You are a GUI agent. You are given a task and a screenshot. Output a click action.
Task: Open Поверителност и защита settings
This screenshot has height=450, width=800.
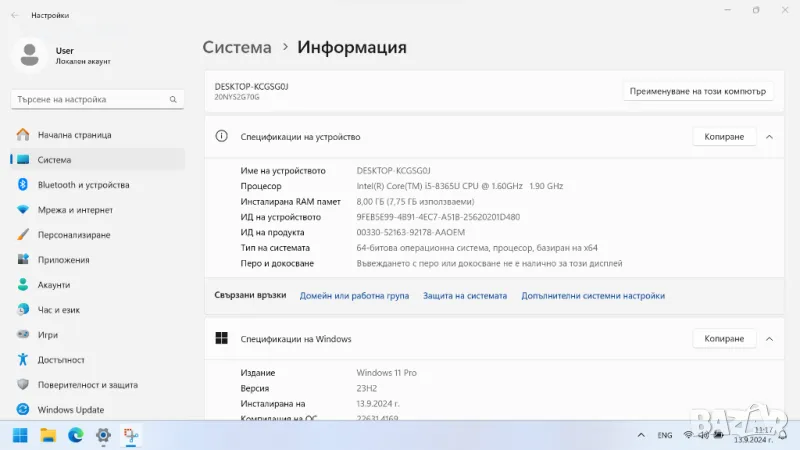[88, 385]
